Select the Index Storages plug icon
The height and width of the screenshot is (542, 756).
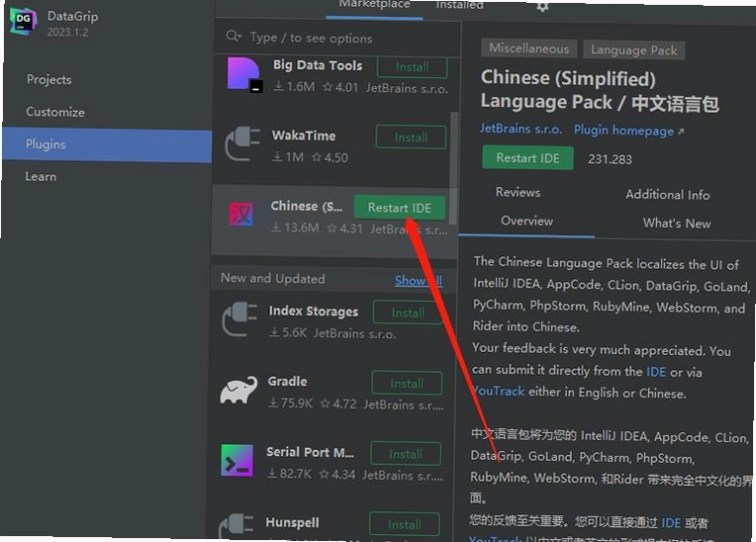[239, 319]
